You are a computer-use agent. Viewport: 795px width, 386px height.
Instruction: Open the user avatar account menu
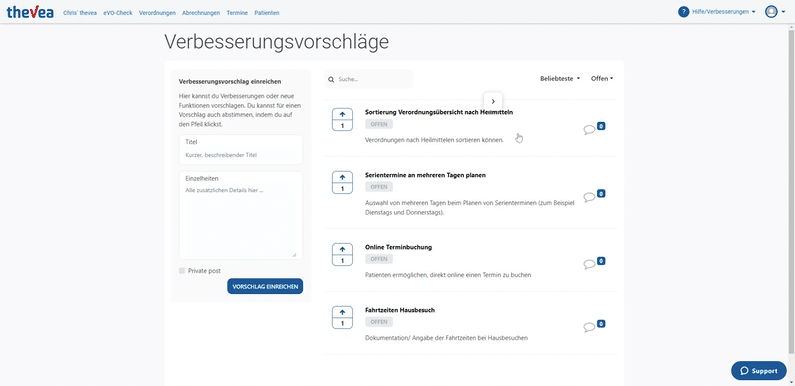(x=775, y=12)
